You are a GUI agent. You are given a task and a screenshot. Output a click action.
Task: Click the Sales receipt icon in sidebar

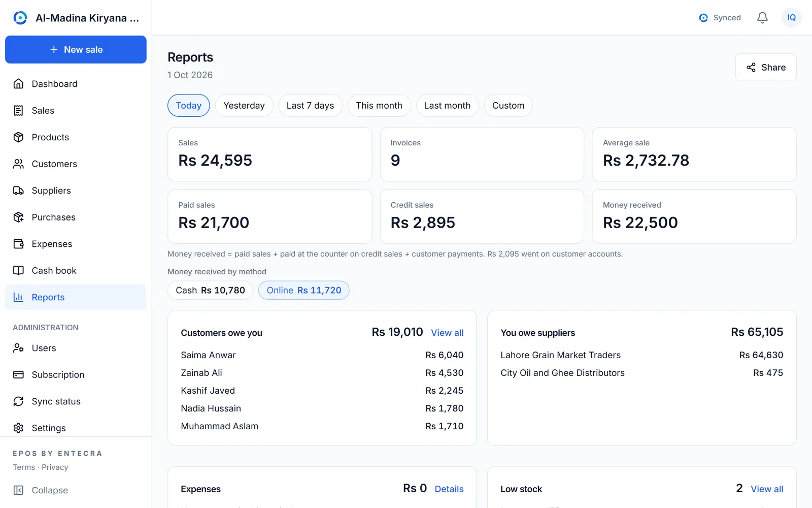[x=18, y=110]
